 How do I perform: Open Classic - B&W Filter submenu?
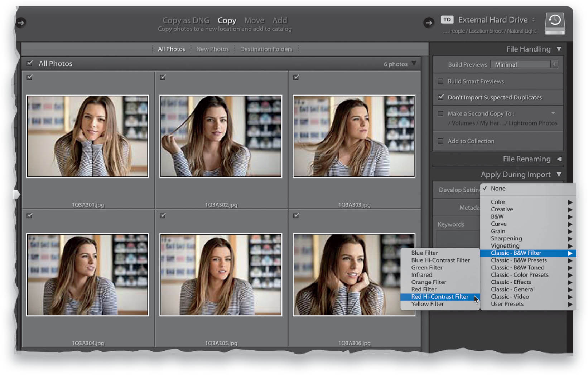528,253
